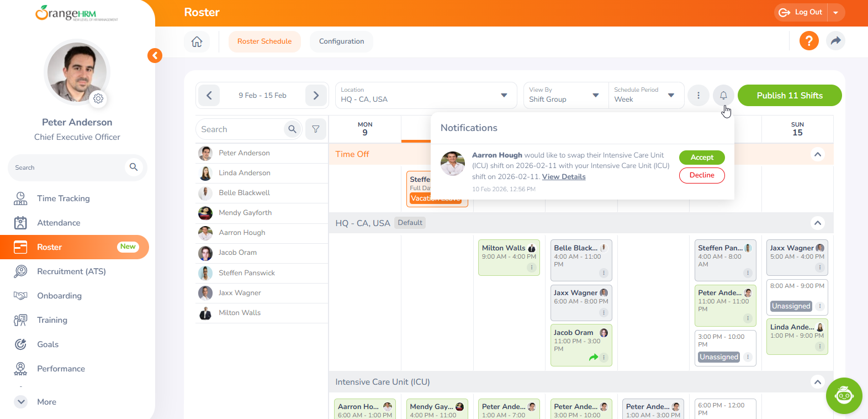Click the Publish 11 Shifts button
This screenshot has width=868, height=419.
(x=789, y=96)
